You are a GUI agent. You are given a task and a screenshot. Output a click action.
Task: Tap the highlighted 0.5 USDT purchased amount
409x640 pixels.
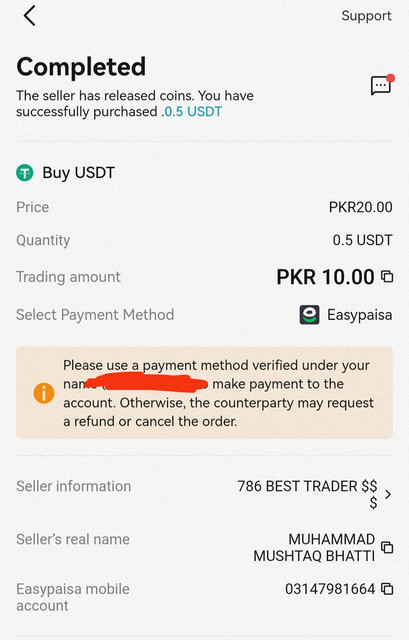pyautogui.click(x=191, y=111)
